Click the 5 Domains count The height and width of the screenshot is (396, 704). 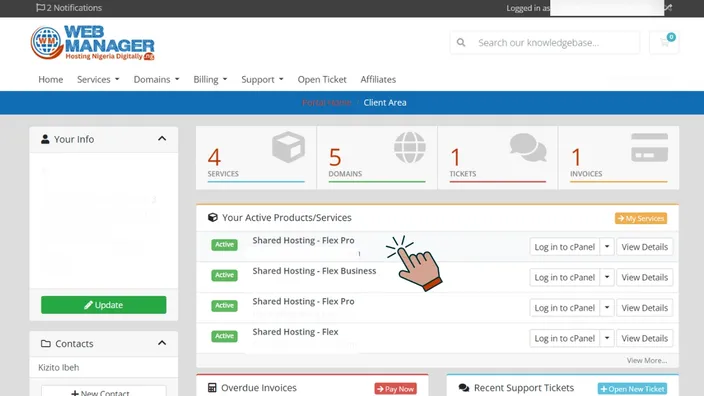pos(335,158)
